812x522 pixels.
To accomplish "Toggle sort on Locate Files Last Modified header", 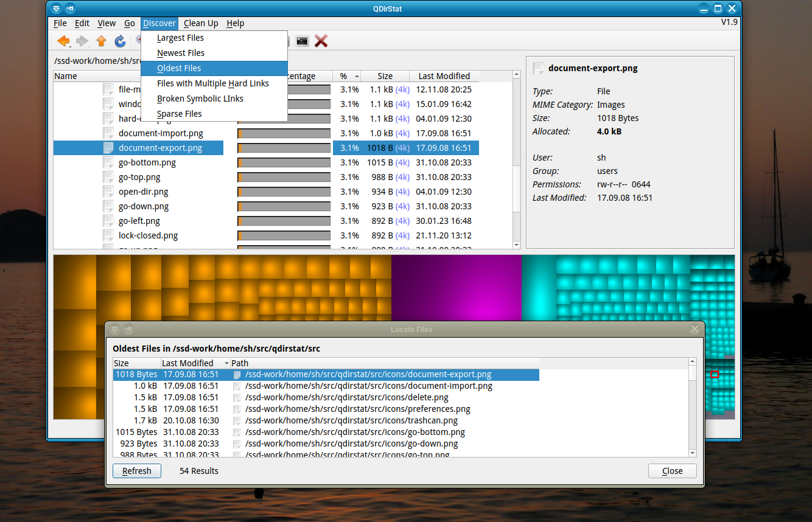I will [195, 363].
